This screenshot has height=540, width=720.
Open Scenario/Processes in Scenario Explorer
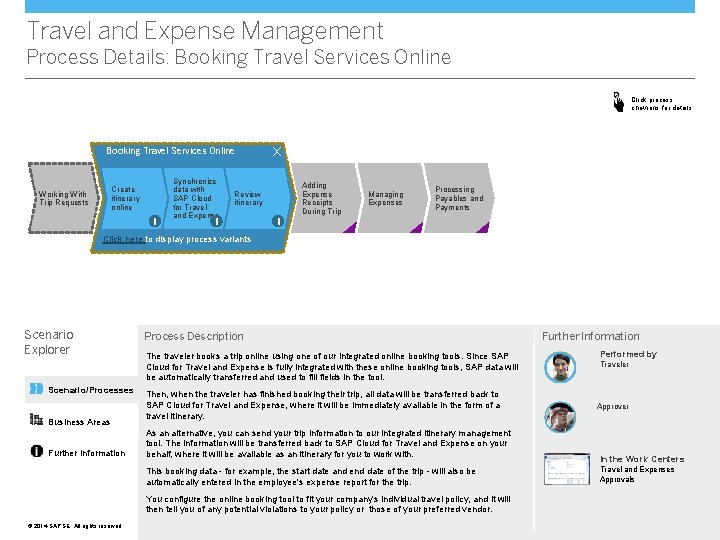(x=81, y=390)
